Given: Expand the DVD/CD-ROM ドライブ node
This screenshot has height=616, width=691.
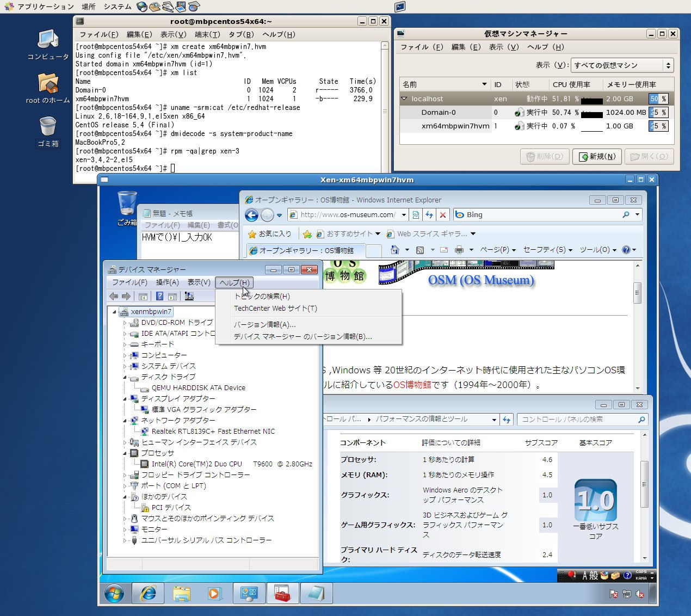Looking at the screenshot, I should pyautogui.click(x=125, y=323).
